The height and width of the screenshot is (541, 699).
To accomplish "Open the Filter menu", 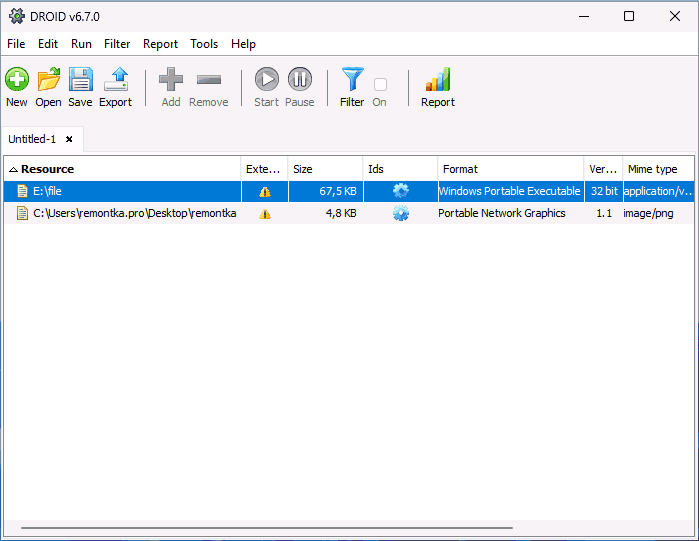I will [x=117, y=44].
